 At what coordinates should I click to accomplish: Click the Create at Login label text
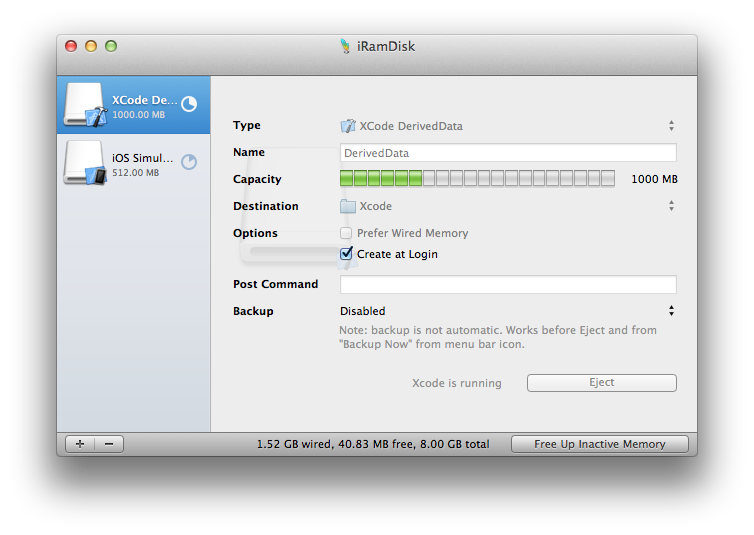[397, 254]
